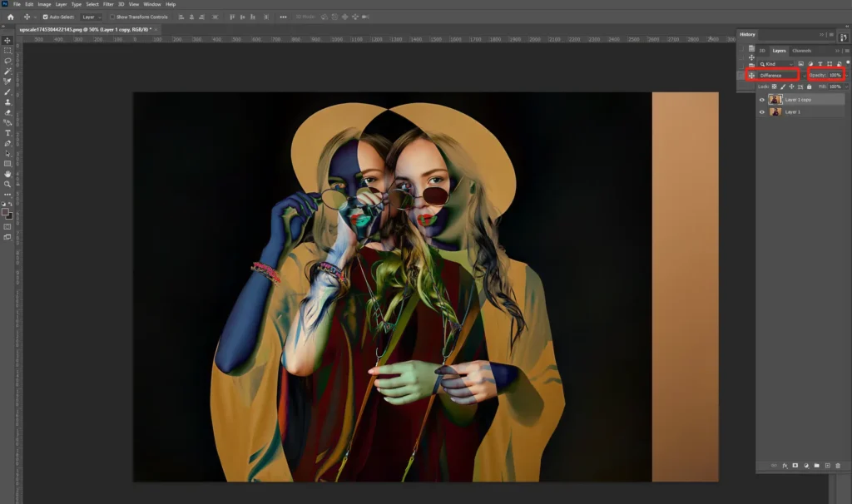Viewport: 852px width, 504px height.
Task: Create new fill or adjustment layer
Action: [x=806, y=466]
